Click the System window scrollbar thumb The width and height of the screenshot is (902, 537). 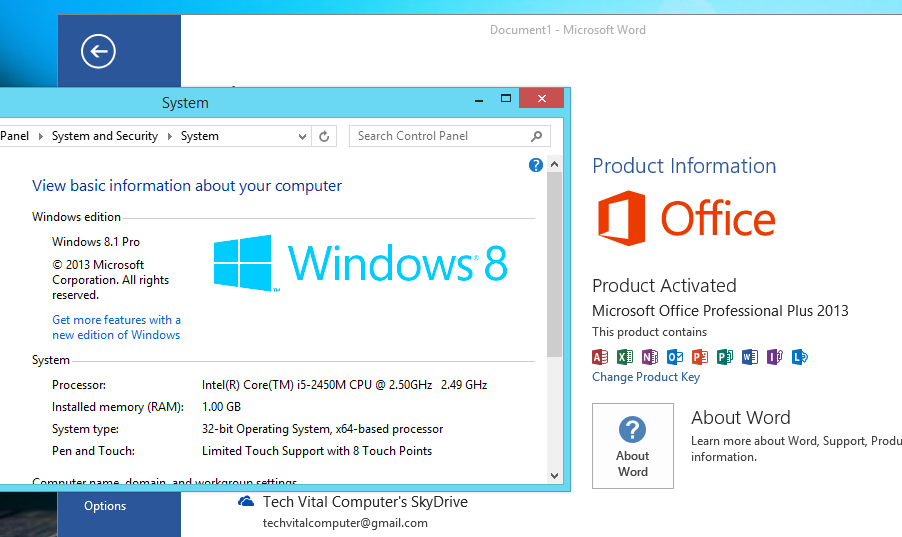coord(555,264)
